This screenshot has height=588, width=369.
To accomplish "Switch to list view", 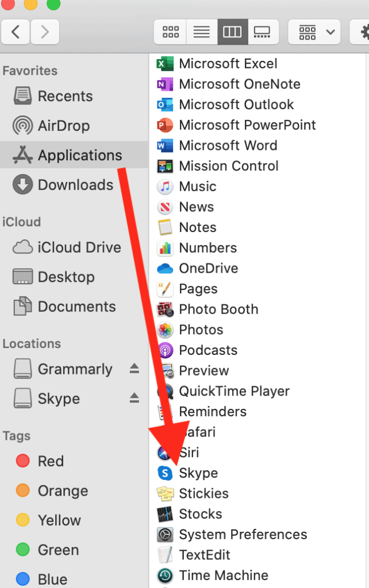I will [x=201, y=32].
